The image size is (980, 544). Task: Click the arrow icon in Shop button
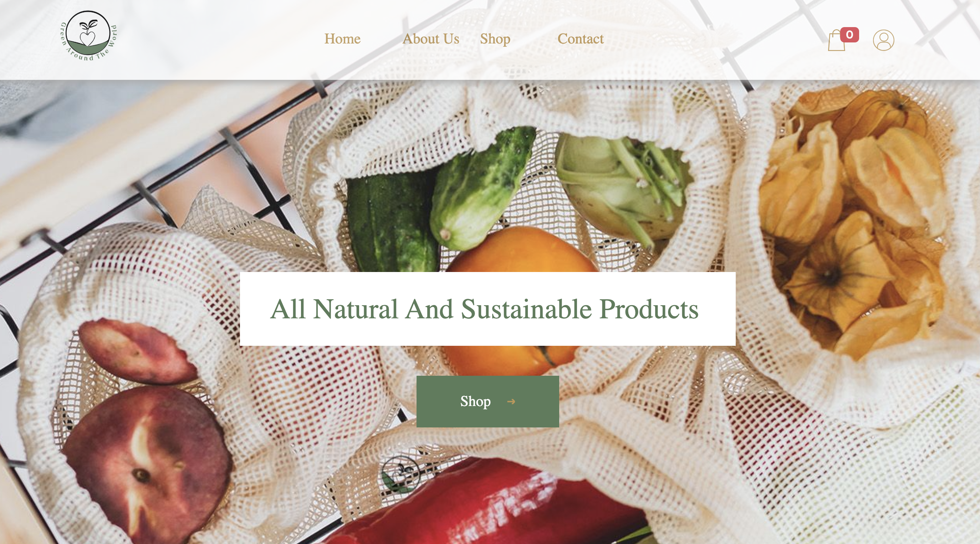coord(511,402)
